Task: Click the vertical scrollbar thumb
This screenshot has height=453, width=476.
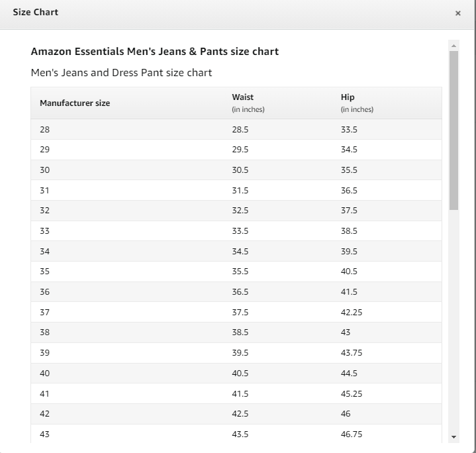Action: 454,130
